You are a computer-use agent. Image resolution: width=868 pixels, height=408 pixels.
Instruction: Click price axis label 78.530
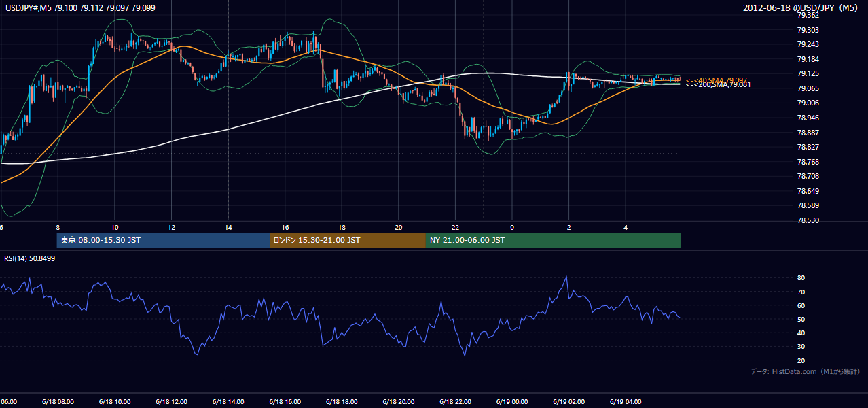pos(808,220)
